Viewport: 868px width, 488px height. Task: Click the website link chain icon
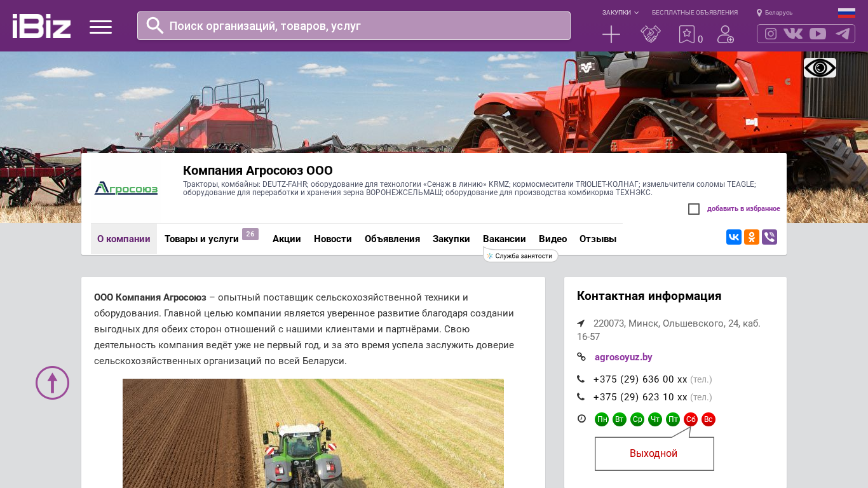pos(581,357)
